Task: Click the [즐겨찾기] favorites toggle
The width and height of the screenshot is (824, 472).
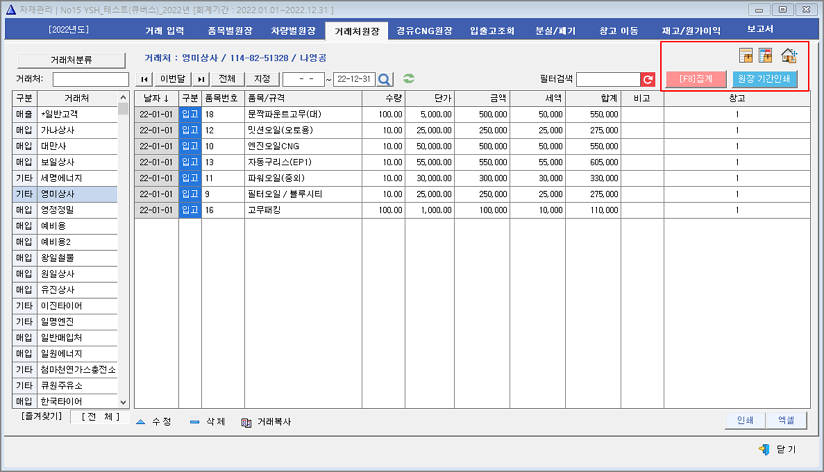Action: click(x=42, y=416)
